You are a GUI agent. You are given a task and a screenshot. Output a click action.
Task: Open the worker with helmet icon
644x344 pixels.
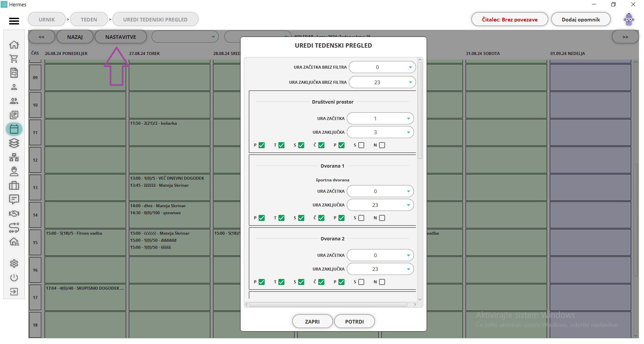coord(14,171)
